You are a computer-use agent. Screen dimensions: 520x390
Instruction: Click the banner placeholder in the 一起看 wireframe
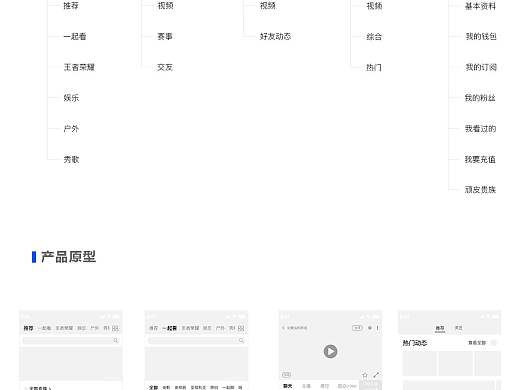tap(196, 363)
